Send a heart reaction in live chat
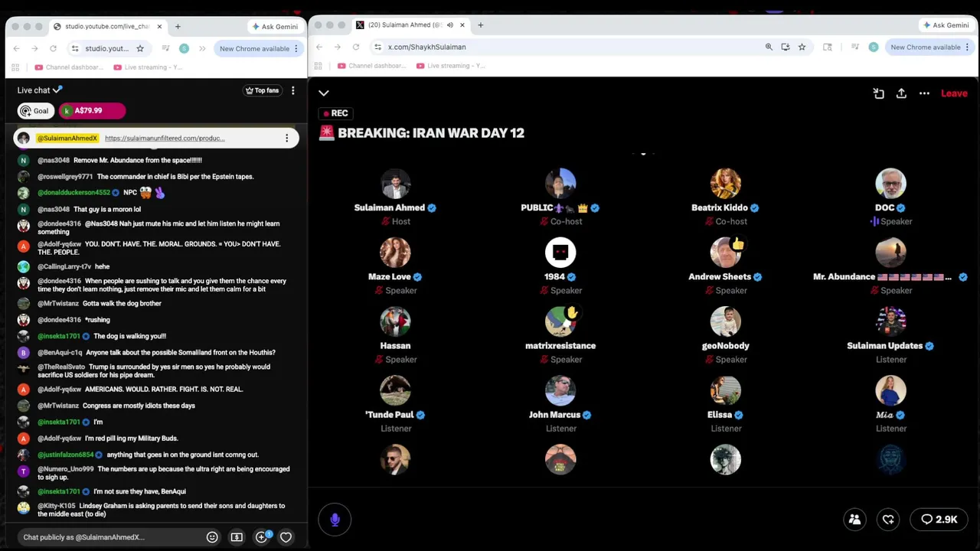980x551 pixels. coord(286,537)
